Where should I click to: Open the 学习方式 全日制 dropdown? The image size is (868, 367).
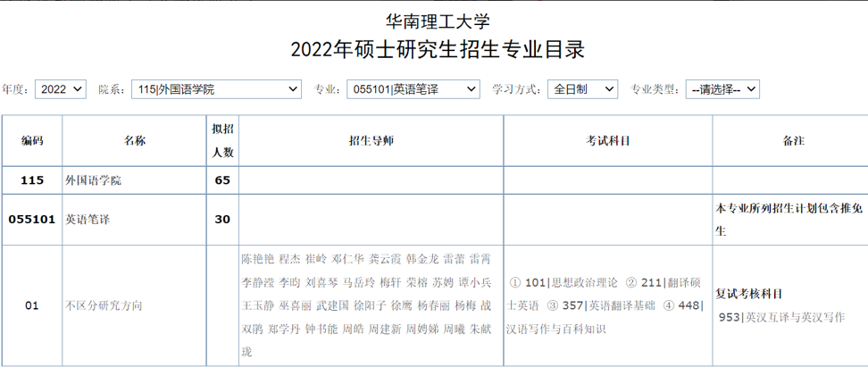pyautogui.click(x=582, y=89)
